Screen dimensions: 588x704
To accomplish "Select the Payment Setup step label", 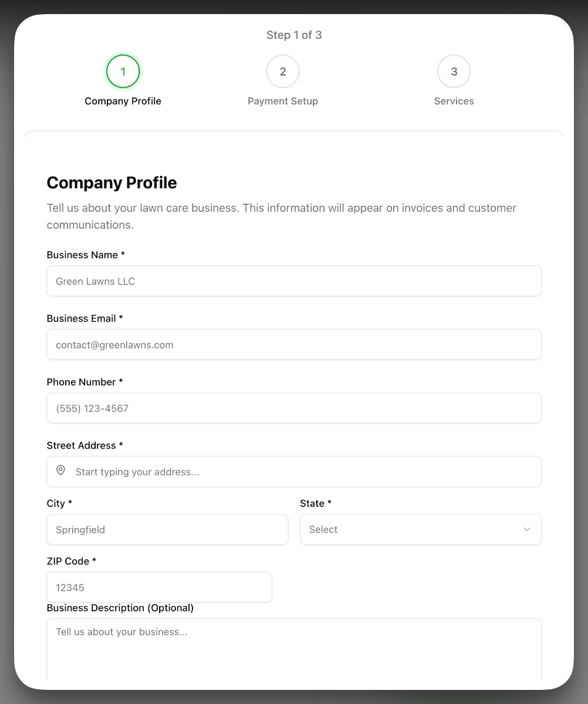I will tap(283, 101).
